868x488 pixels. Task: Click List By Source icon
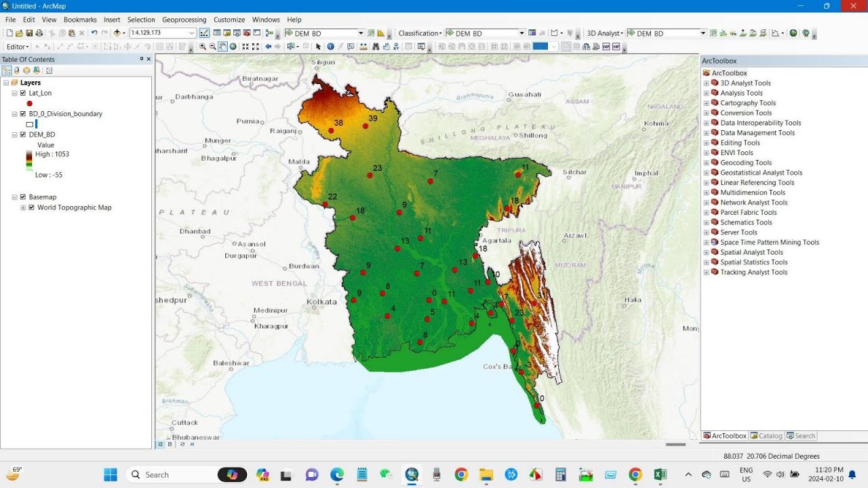click(x=17, y=70)
